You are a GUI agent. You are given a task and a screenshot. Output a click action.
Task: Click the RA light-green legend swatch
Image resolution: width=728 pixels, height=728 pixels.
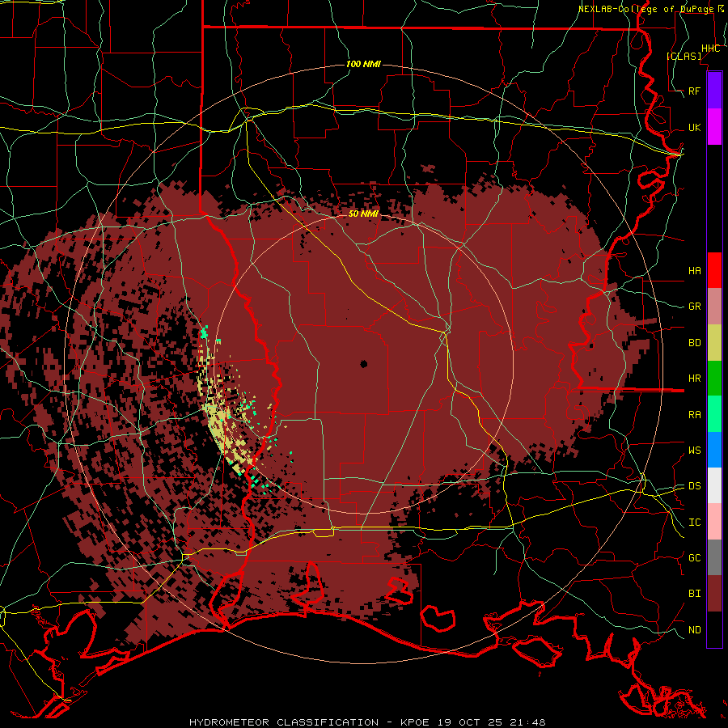pos(714,414)
